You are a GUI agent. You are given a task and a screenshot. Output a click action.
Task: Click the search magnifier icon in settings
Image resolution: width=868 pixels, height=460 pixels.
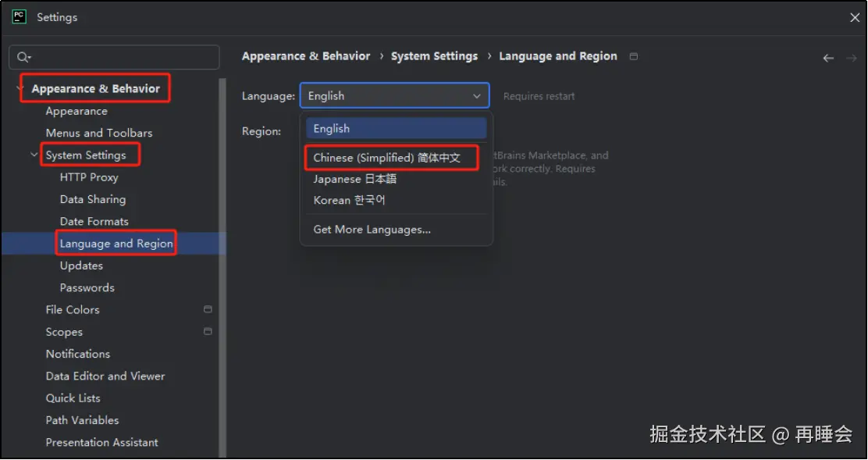23,57
